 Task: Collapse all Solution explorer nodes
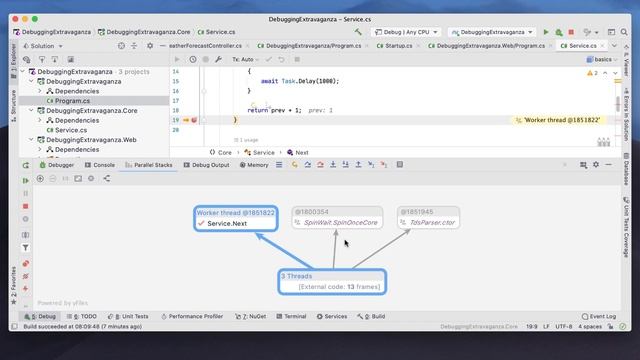pyautogui.click(x=134, y=46)
